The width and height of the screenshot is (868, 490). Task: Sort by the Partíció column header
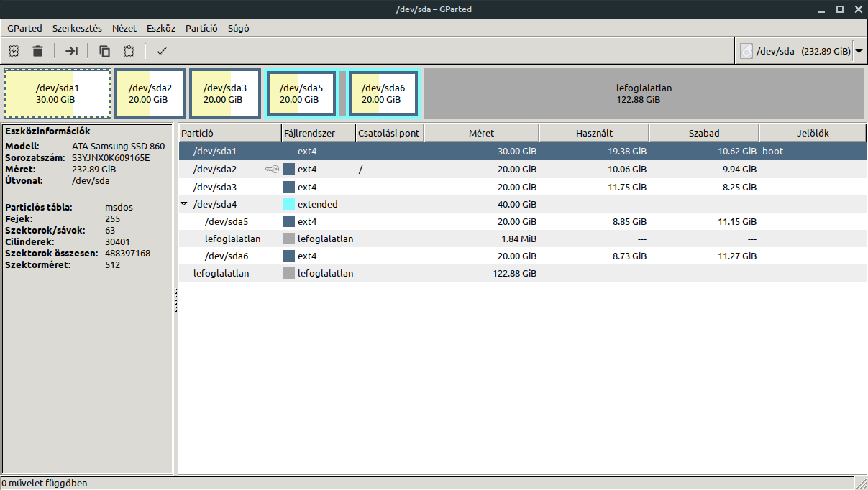click(229, 133)
